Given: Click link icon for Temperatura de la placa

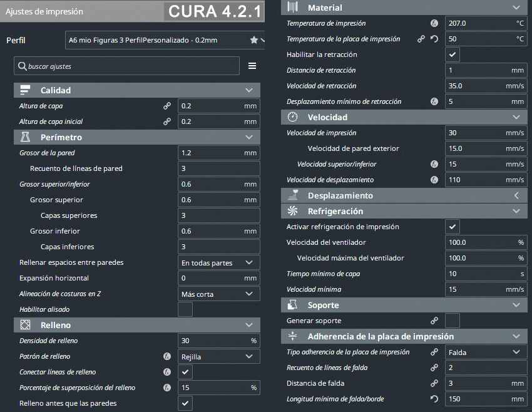Looking at the screenshot, I should 421,39.
